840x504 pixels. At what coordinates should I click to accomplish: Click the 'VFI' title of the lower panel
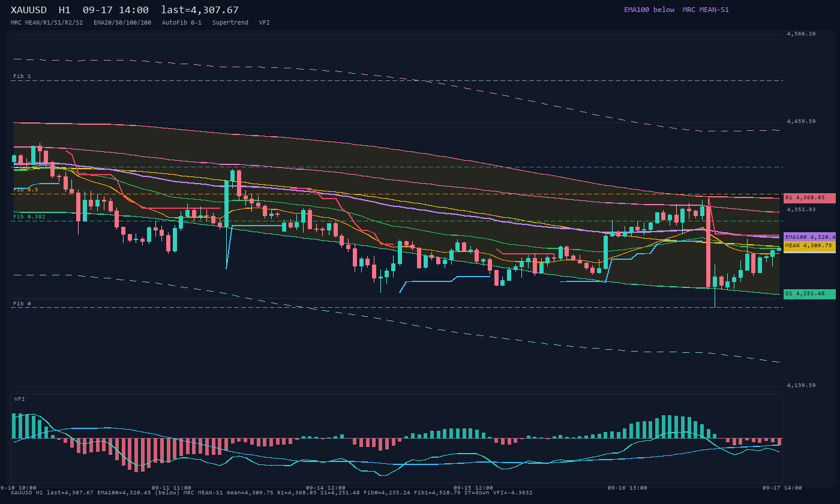click(20, 399)
